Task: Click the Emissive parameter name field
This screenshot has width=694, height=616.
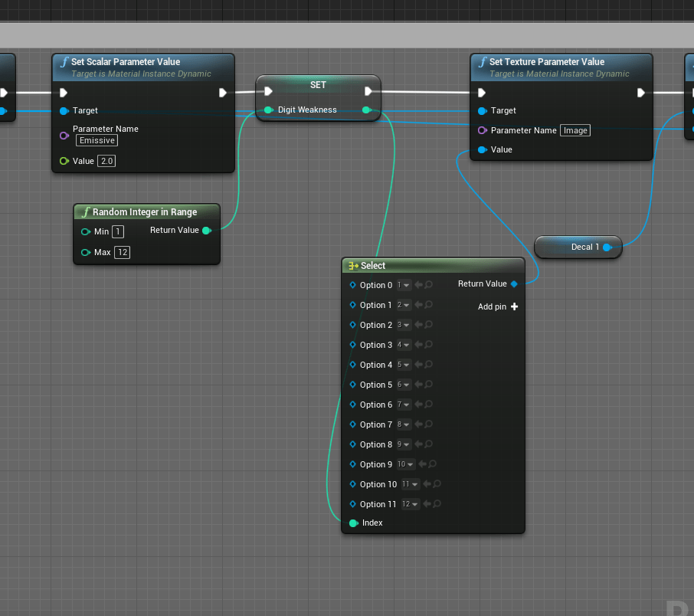Action: tap(97, 141)
